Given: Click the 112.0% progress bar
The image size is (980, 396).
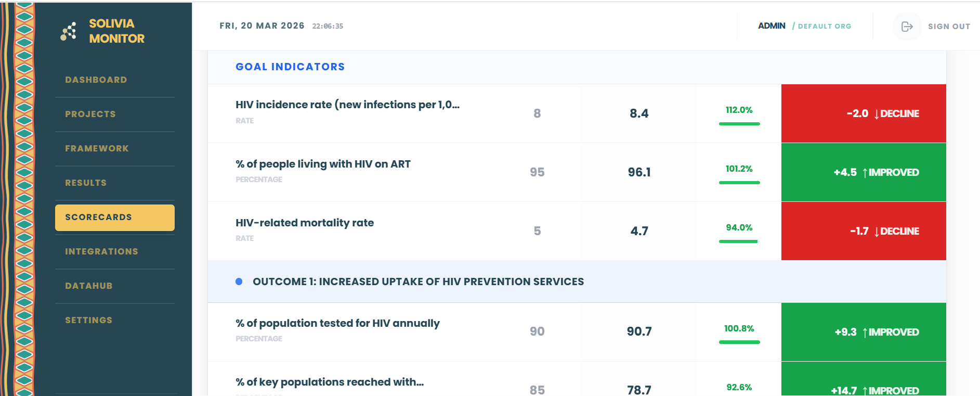Looking at the screenshot, I should (739, 124).
